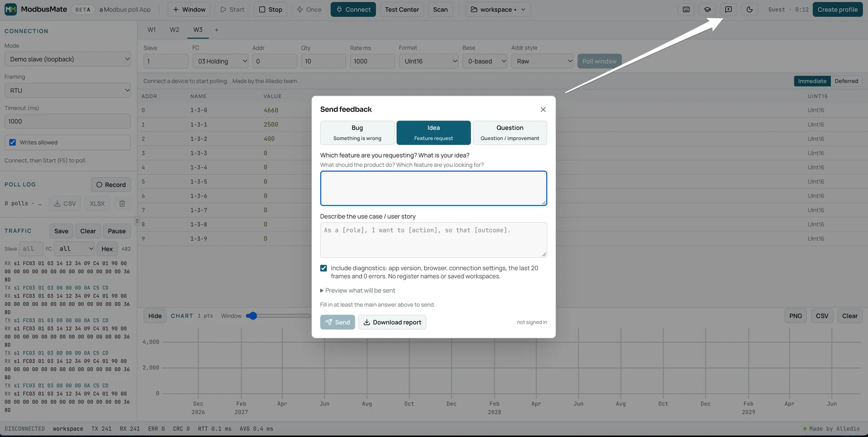The image size is (868, 437).
Task: Delete poll log with trash icon
Action: pyautogui.click(x=122, y=204)
